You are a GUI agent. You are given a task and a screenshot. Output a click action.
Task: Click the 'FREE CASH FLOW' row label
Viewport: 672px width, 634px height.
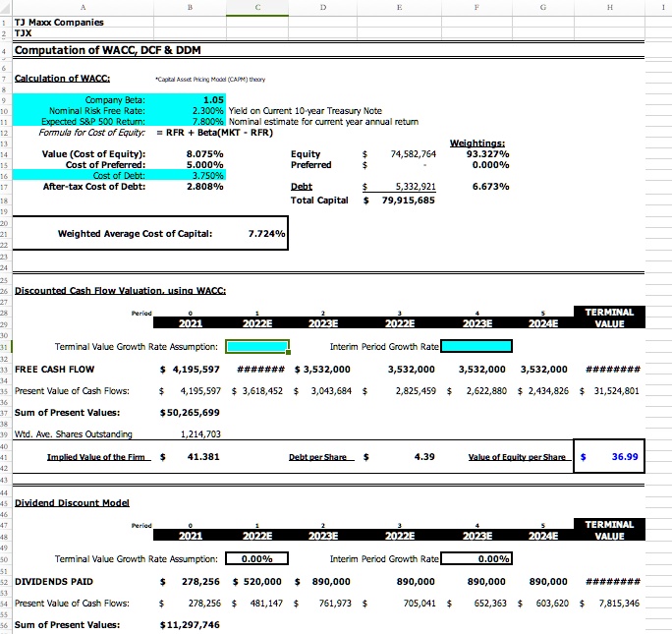click(54, 370)
